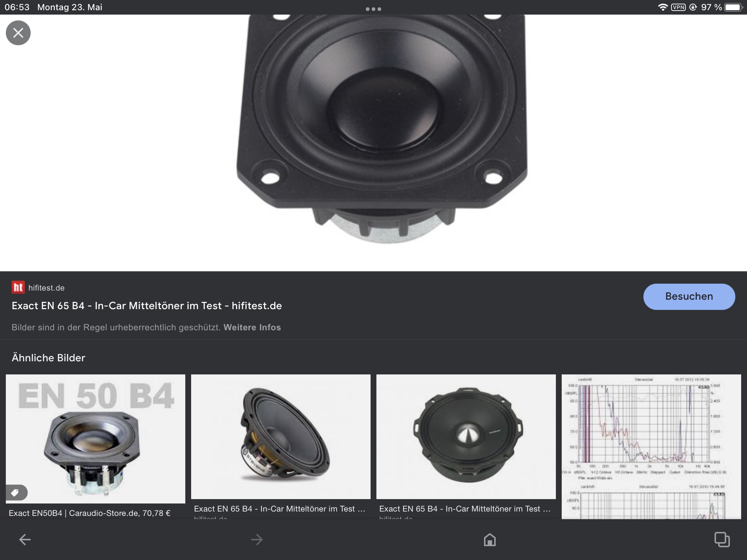747x560 pixels.
Task: Open the side-view woofer thumbnail
Action: [x=281, y=437]
